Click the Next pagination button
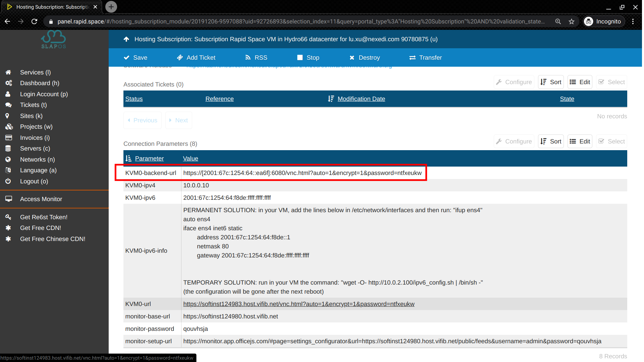The image size is (644, 362). pyautogui.click(x=179, y=120)
